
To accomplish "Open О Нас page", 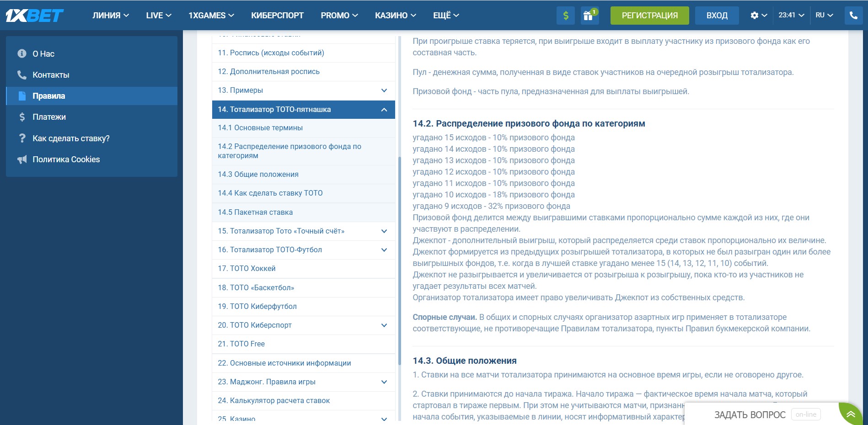I will click(x=91, y=53).
